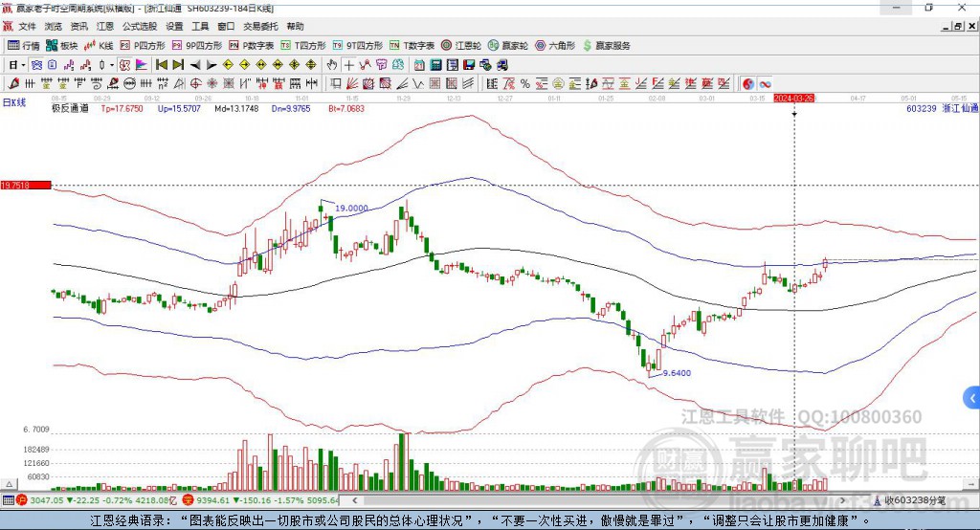Click the 赢家服务 button
This screenshot has width=980, height=530.
click(606, 46)
